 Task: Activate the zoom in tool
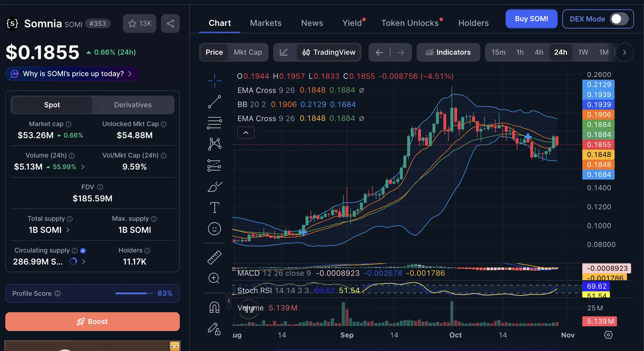click(x=214, y=278)
